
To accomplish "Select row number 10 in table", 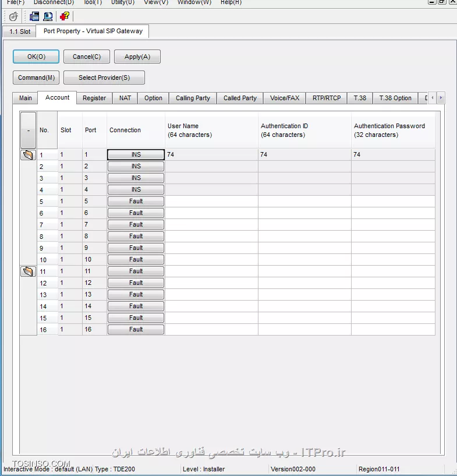I will point(47,260).
